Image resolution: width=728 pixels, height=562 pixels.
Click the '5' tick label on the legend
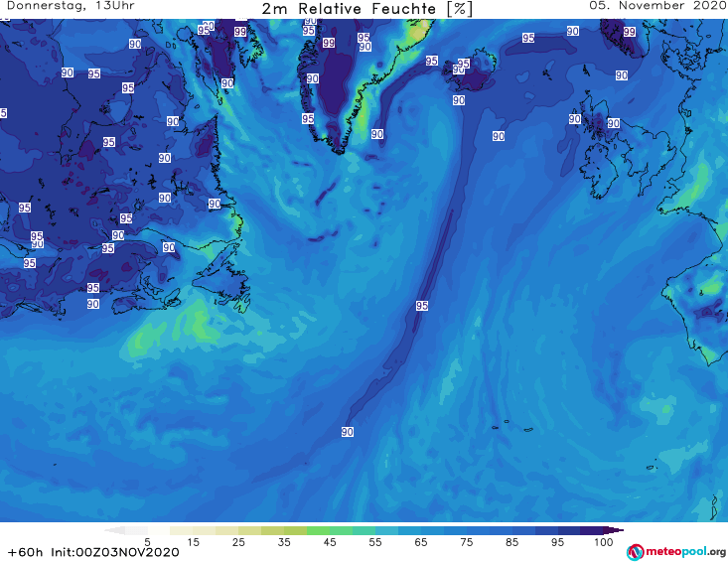tap(147, 541)
